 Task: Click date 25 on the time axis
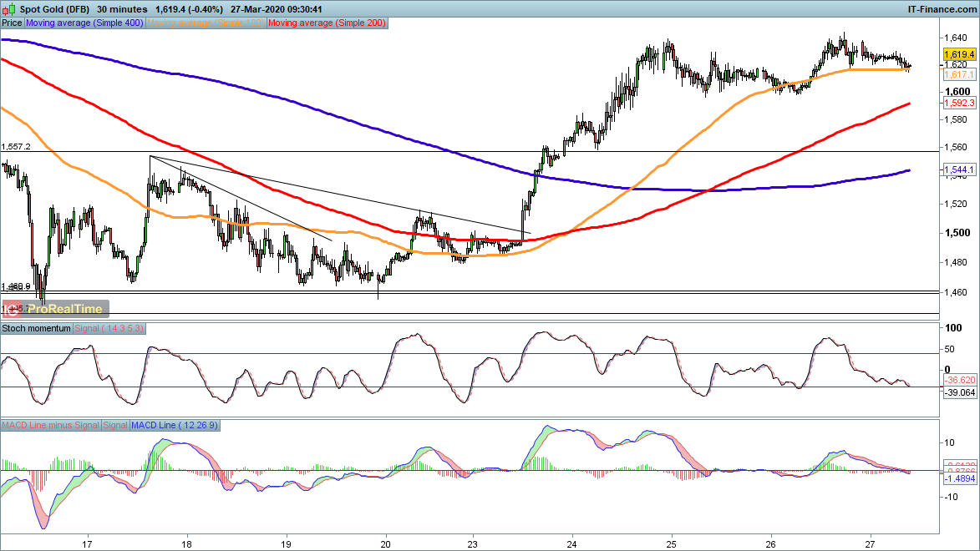(672, 544)
